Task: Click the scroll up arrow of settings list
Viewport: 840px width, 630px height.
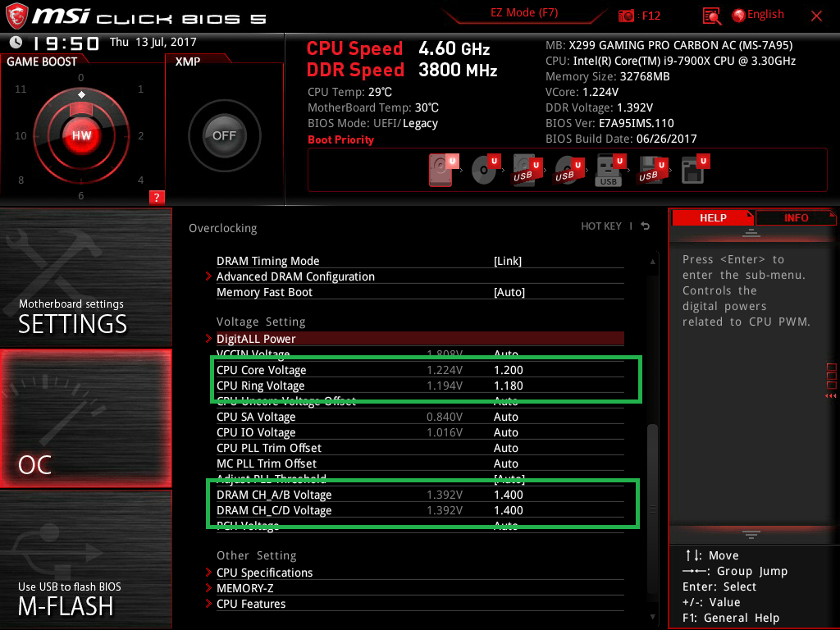Action: point(652,262)
